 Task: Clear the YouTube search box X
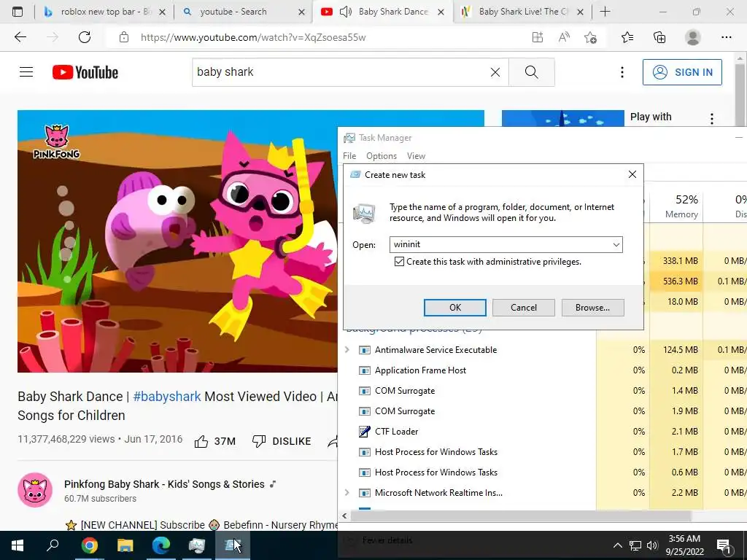[495, 72]
